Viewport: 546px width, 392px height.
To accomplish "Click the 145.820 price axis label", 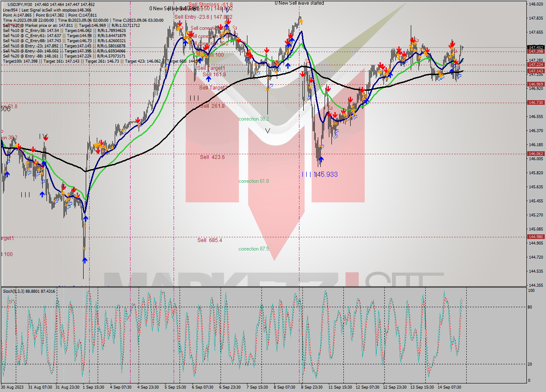I will tap(536, 173).
